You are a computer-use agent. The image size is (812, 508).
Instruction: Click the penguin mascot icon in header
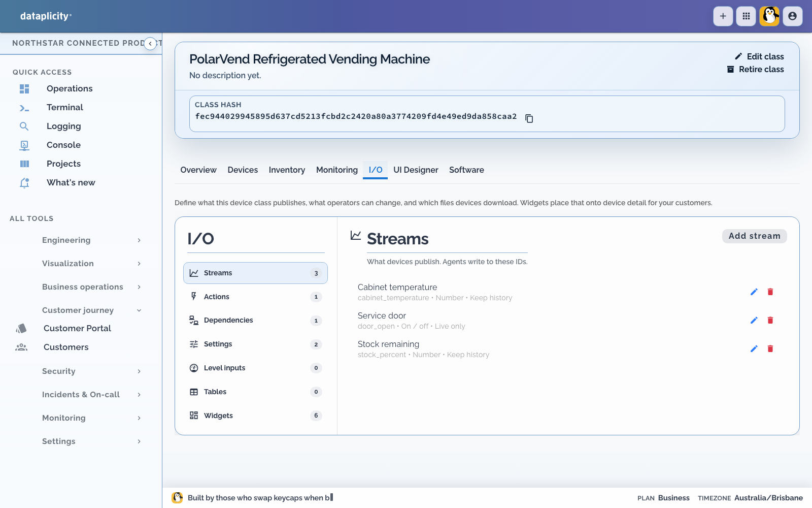coord(769,16)
